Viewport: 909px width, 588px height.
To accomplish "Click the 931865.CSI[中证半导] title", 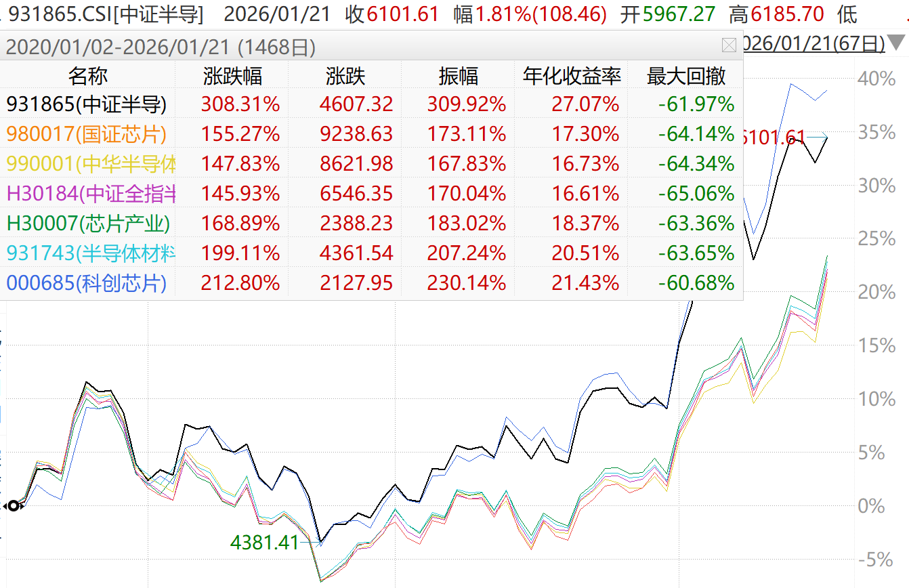I will coord(106,14).
